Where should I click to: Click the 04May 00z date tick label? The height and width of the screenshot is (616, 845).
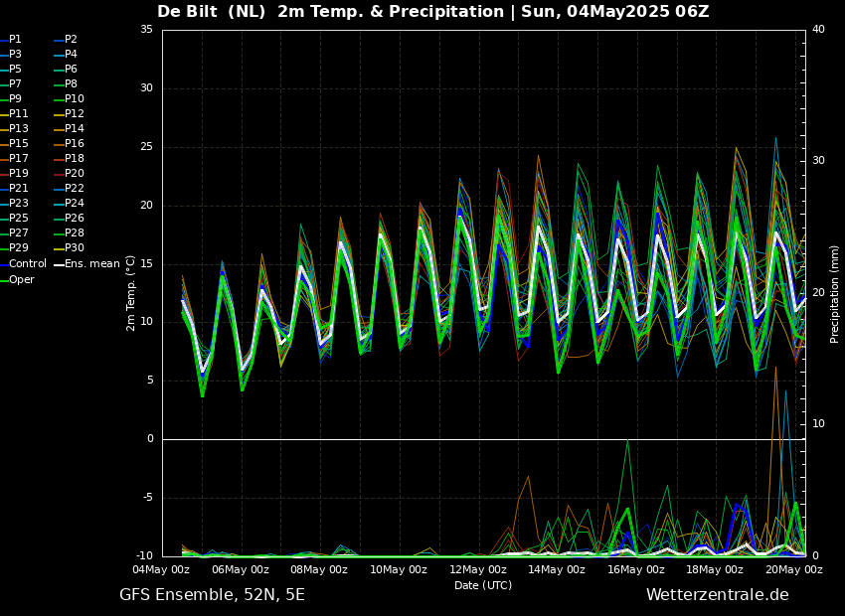161,569
